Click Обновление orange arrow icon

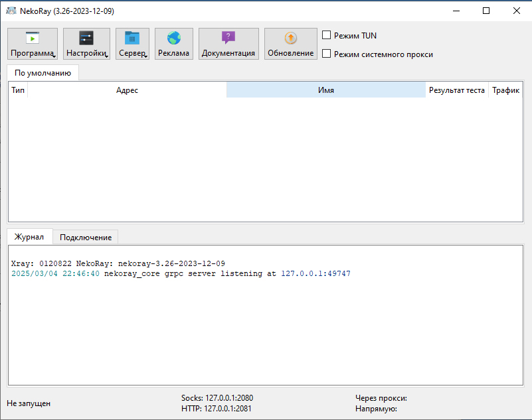click(291, 38)
